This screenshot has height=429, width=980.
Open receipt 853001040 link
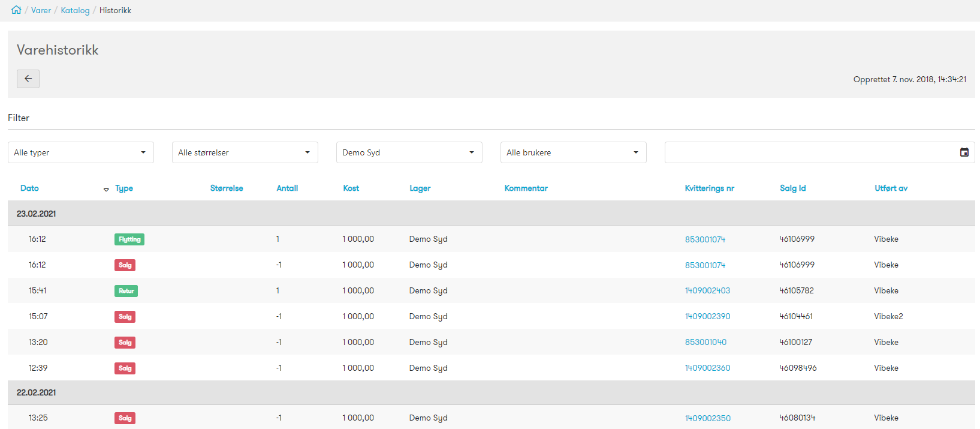click(705, 342)
